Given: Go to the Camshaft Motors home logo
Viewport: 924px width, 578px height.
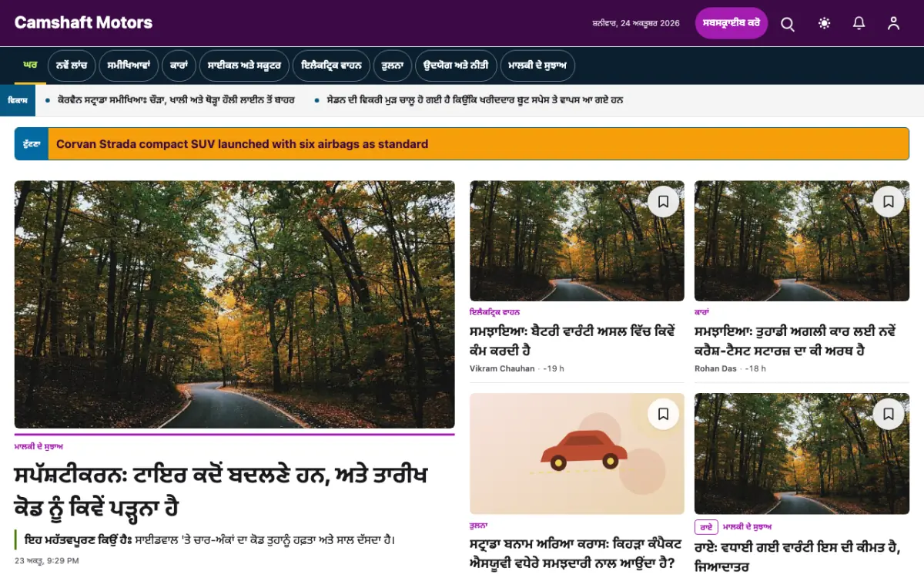Looking at the screenshot, I should [x=83, y=22].
